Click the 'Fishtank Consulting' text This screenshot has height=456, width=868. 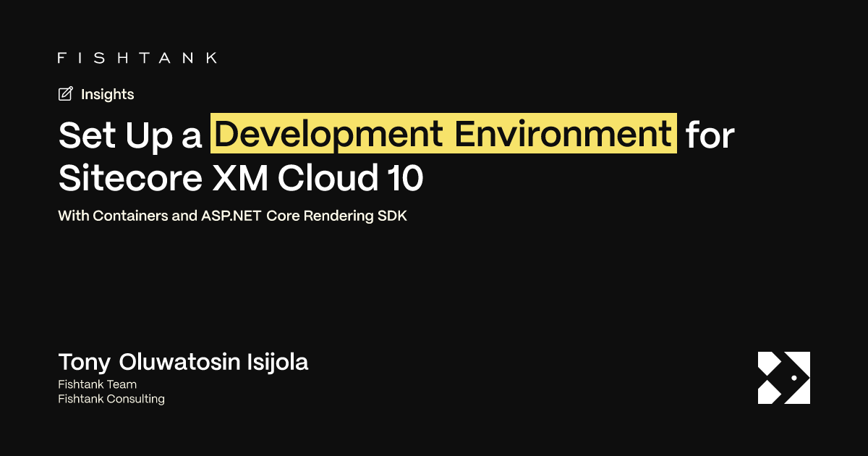click(x=111, y=399)
